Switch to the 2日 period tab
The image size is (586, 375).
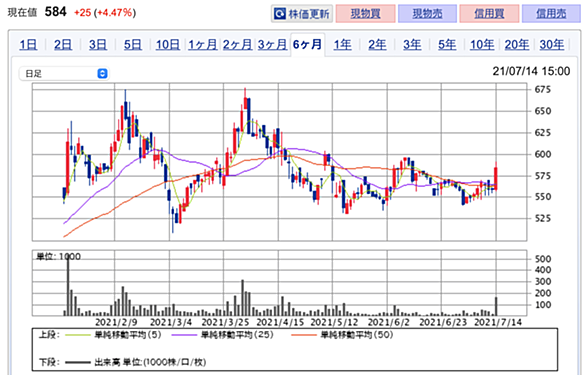pyautogui.click(x=63, y=45)
